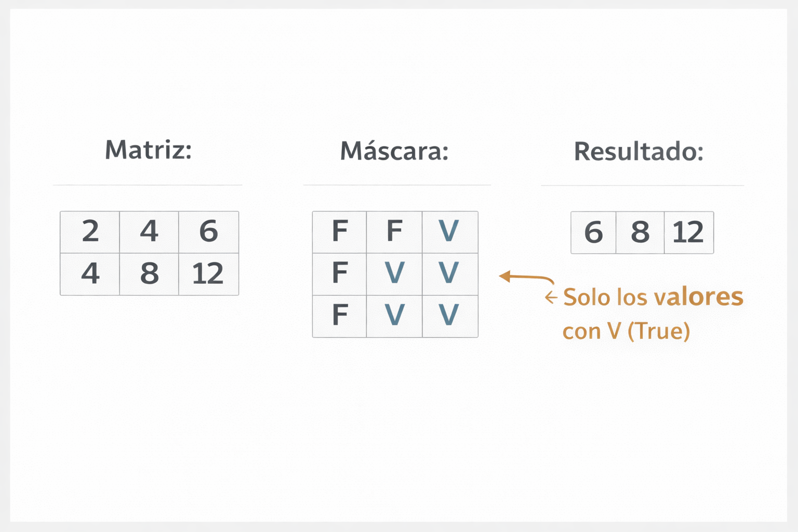Click the bottom-right V cell of the Máscara
The width and height of the screenshot is (798, 532).
449,315
